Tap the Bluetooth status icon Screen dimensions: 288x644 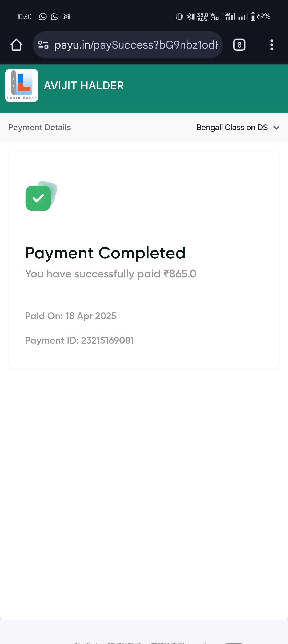point(190,17)
